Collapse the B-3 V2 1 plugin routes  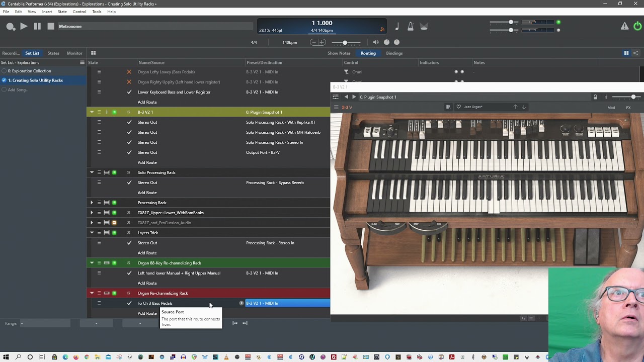pyautogui.click(x=92, y=112)
